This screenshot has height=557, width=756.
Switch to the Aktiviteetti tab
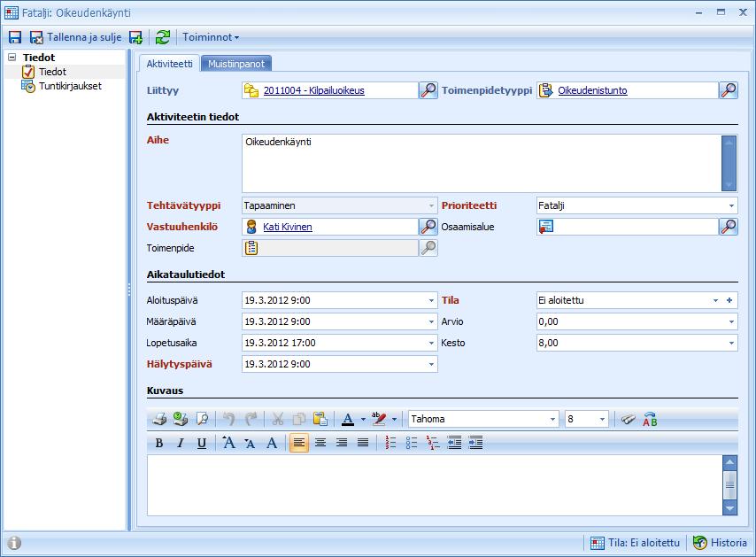coord(169,64)
